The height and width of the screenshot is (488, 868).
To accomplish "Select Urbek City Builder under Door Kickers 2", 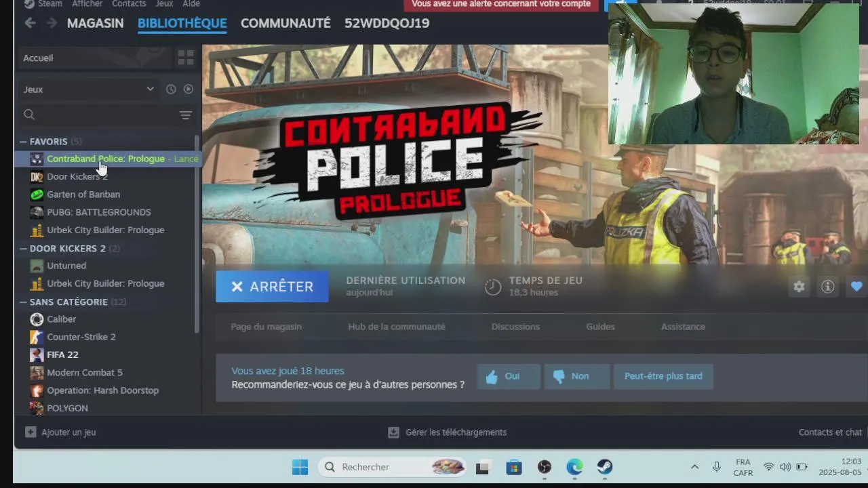I will click(106, 283).
